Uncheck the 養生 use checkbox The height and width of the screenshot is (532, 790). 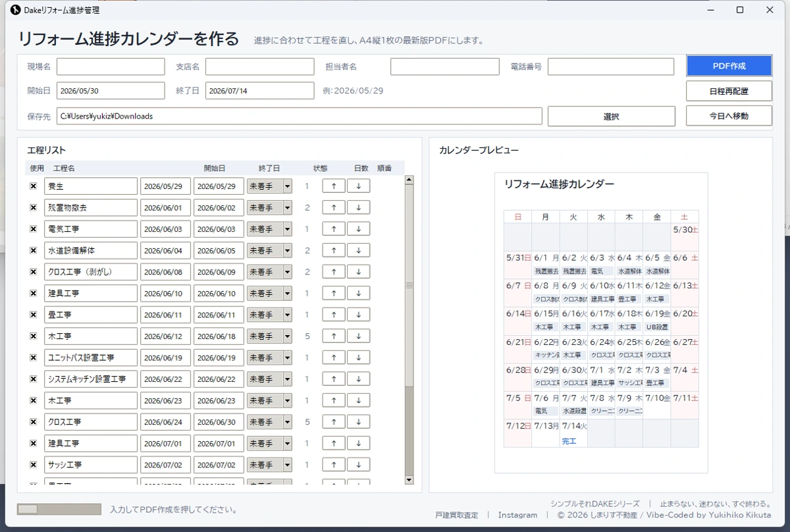tap(34, 186)
